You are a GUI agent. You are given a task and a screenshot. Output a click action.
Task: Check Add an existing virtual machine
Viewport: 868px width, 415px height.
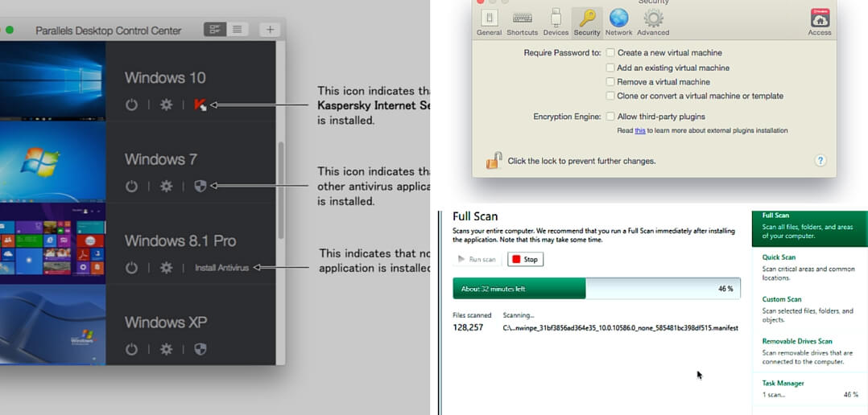click(610, 68)
